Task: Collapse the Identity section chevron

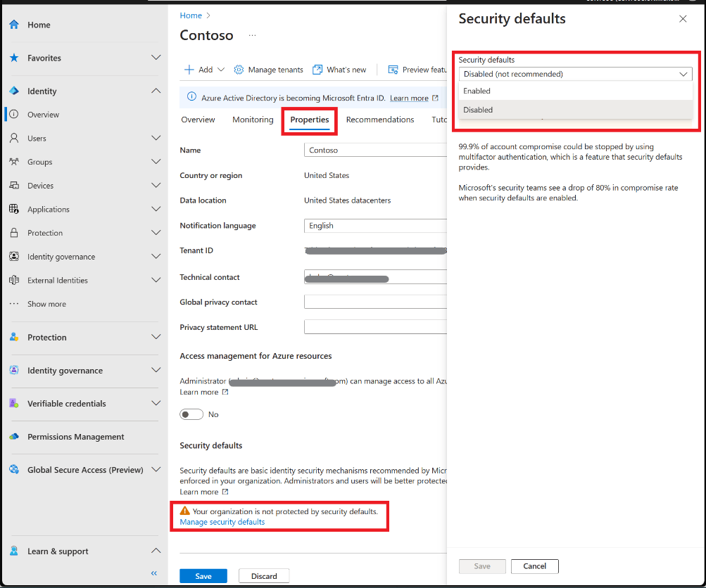Action: tap(156, 91)
